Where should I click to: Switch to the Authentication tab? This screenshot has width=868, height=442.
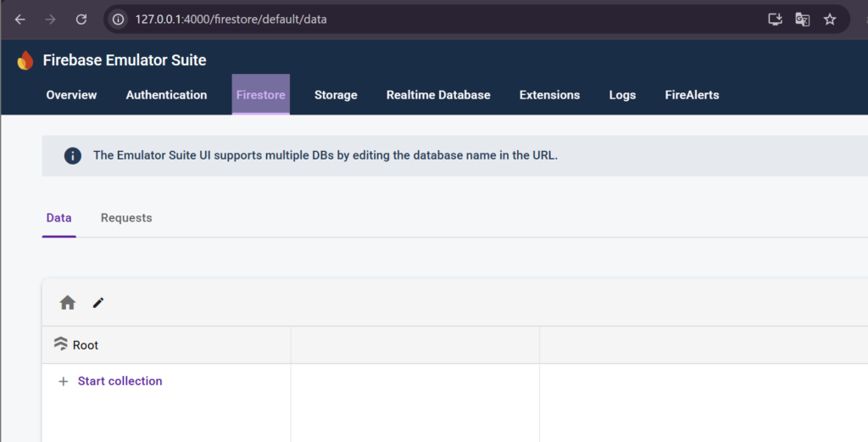[166, 95]
